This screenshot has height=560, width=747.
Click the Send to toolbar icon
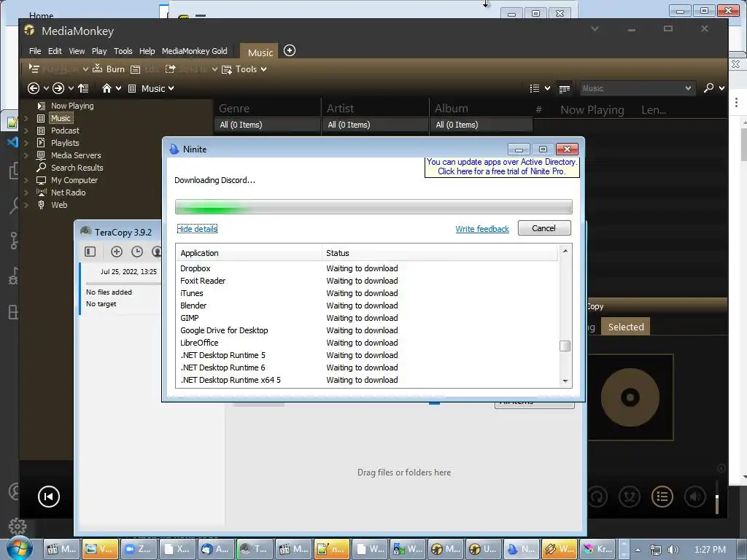170,69
